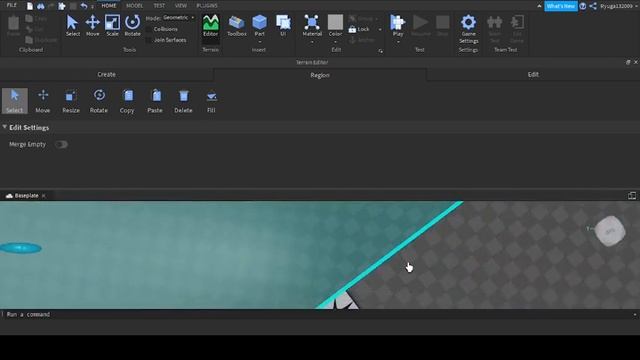Pick the ribbon Rotate tool
This screenshot has width=640, height=360.
132,26
